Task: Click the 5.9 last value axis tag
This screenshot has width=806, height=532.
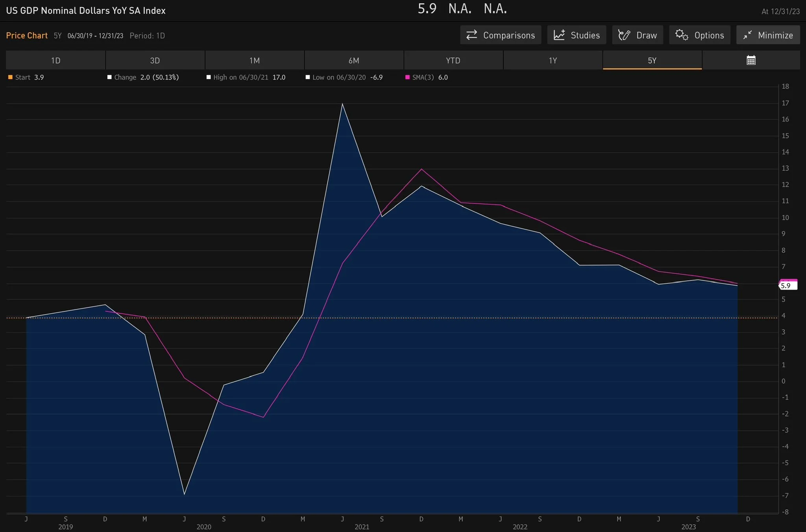Action: [x=788, y=286]
